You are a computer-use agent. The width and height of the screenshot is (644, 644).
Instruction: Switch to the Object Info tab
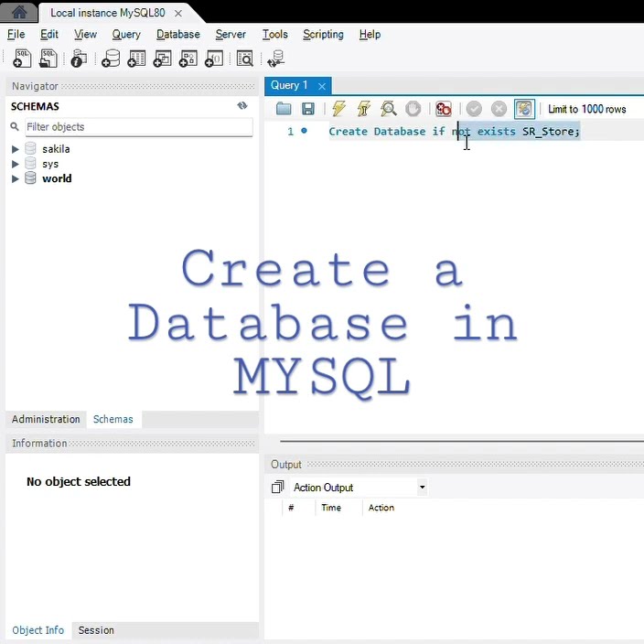click(x=38, y=630)
